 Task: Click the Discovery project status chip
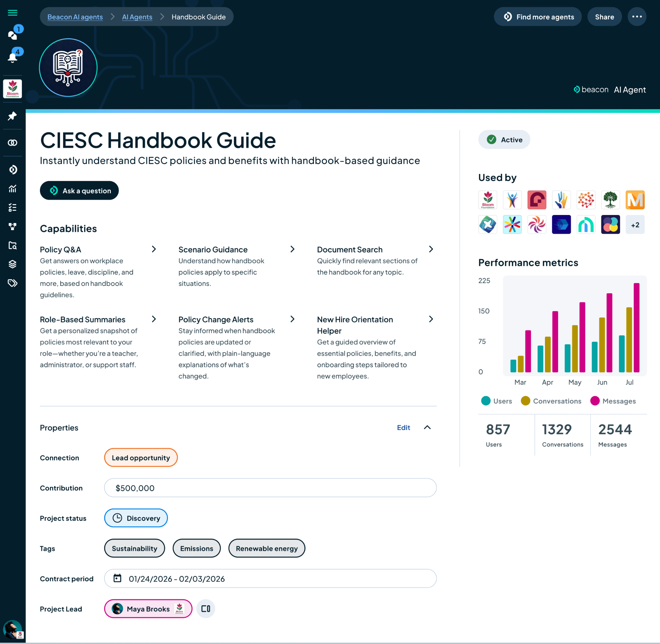click(136, 518)
